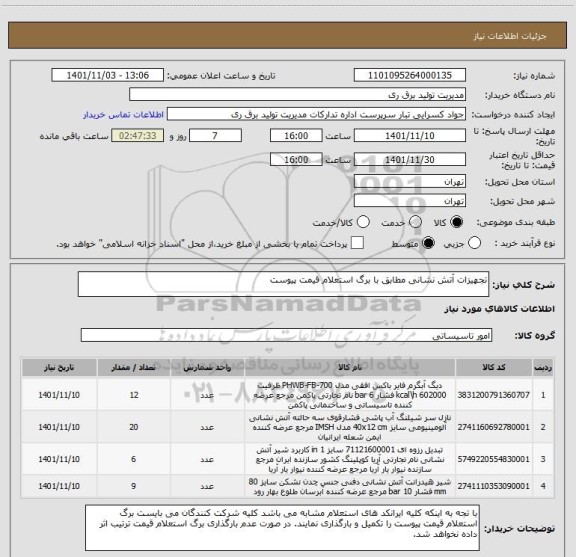Click the تاریخ نیاز column header
This screenshot has height=557, width=576.
[x=59, y=367]
